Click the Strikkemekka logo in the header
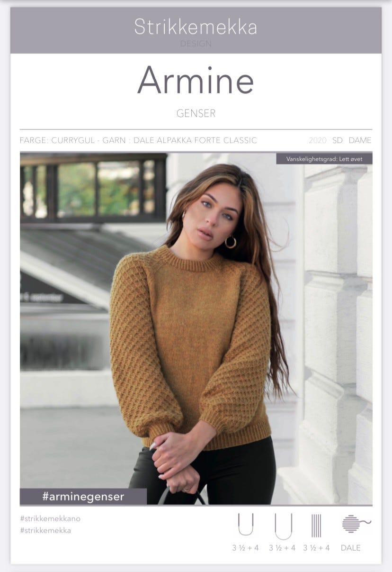Image resolution: width=392 pixels, height=572 pixels. [x=196, y=27]
